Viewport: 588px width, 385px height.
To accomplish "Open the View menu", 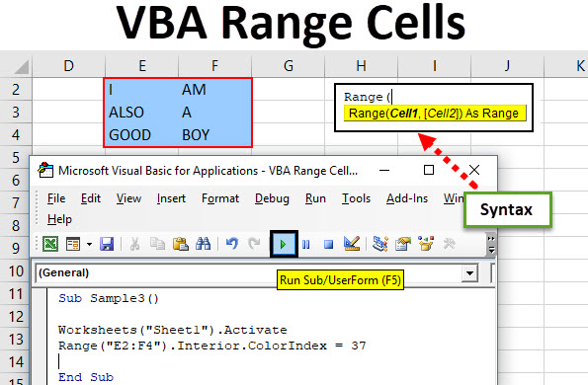I will pyautogui.click(x=128, y=198).
